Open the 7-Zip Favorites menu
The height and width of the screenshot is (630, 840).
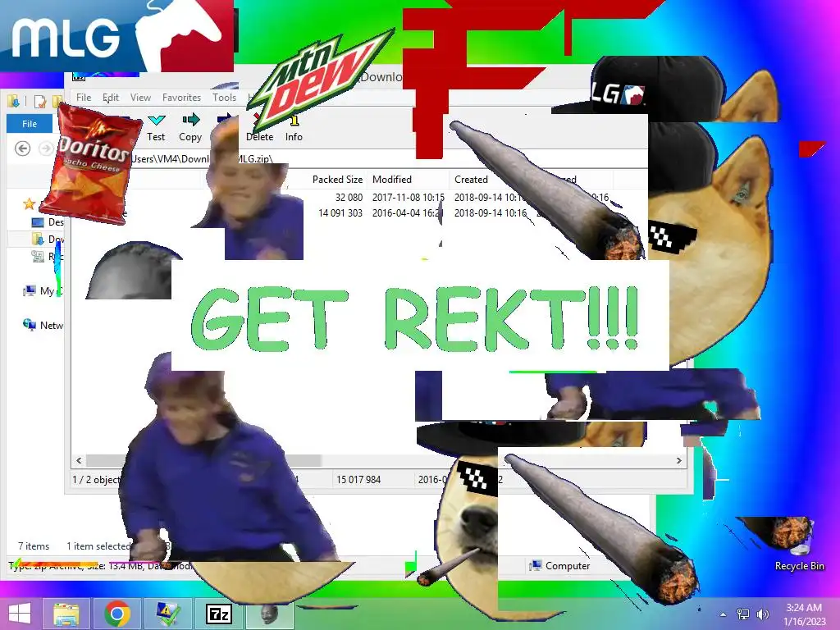point(181,98)
